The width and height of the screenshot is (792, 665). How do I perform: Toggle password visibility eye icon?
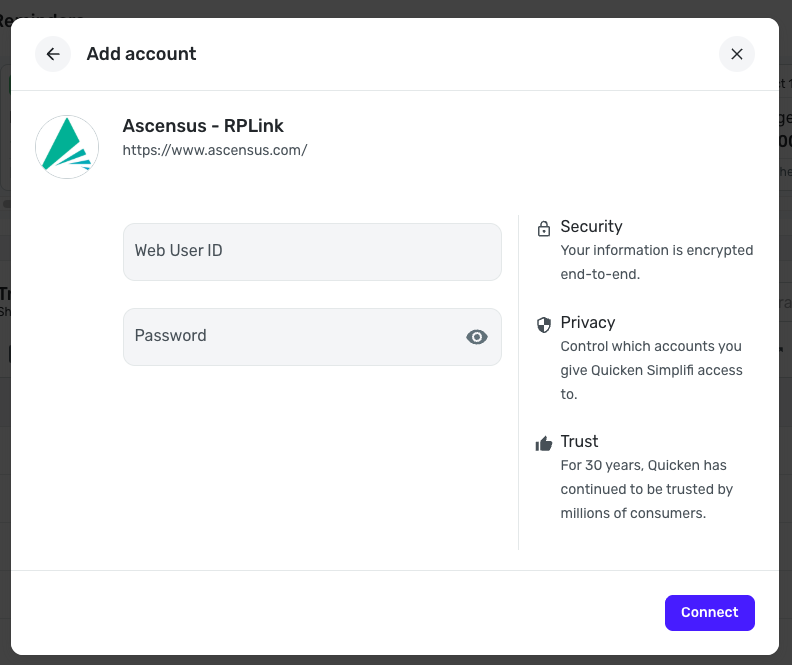477,337
